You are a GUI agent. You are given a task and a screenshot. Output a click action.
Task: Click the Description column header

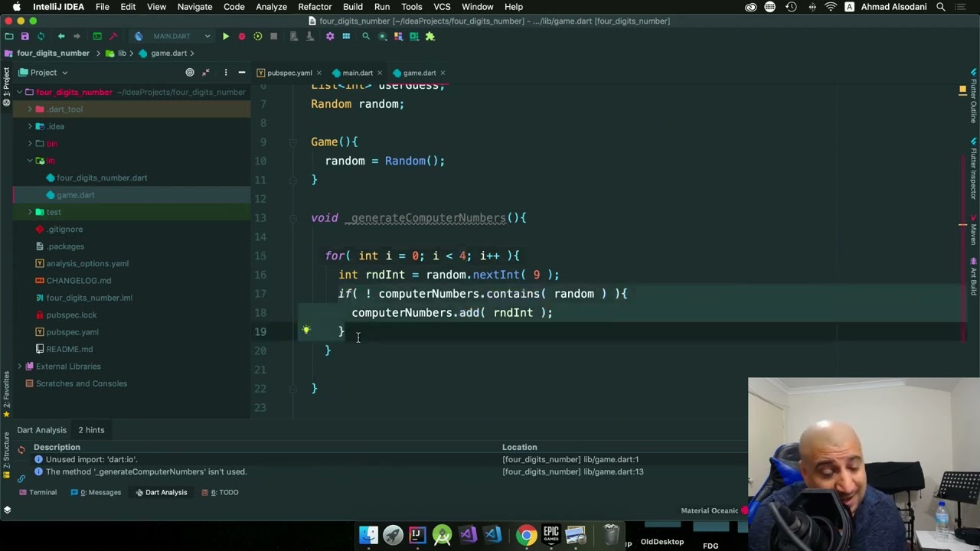[x=57, y=447]
